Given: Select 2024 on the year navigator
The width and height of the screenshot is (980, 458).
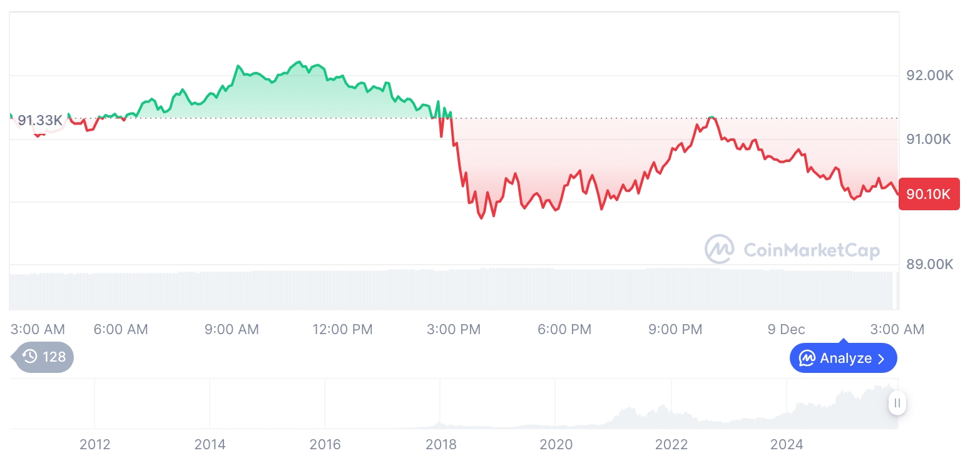Looking at the screenshot, I should coord(787,444).
